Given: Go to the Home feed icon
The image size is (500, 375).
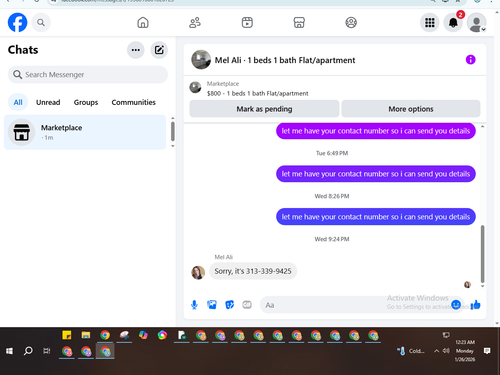Looking at the screenshot, I should [143, 23].
